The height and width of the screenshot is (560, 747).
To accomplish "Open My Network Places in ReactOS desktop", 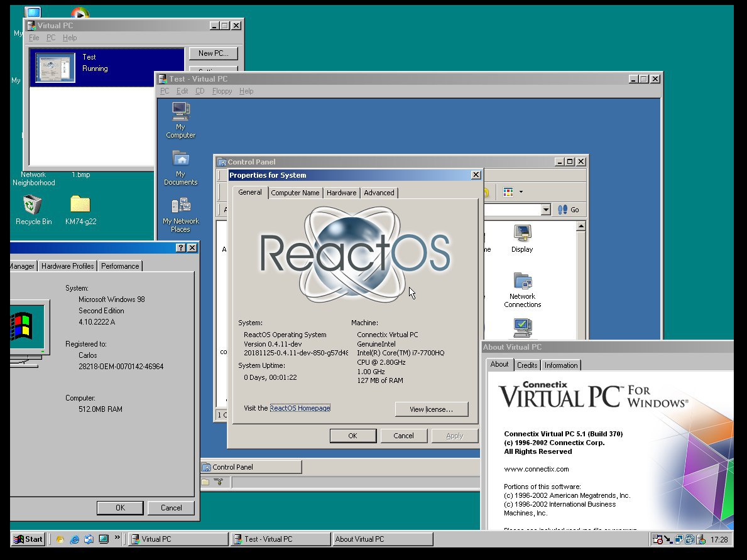I will point(180,215).
